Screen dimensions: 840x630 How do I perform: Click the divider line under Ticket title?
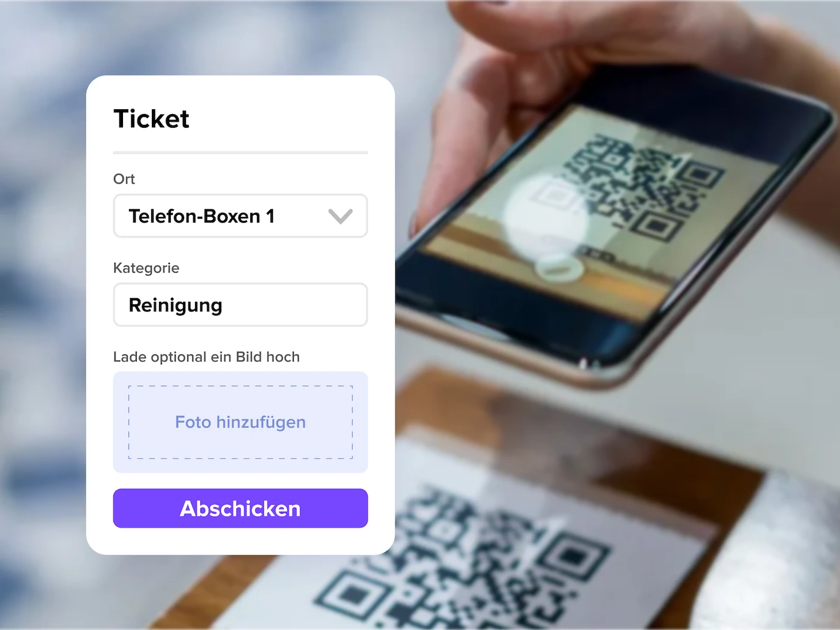(x=240, y=153)
